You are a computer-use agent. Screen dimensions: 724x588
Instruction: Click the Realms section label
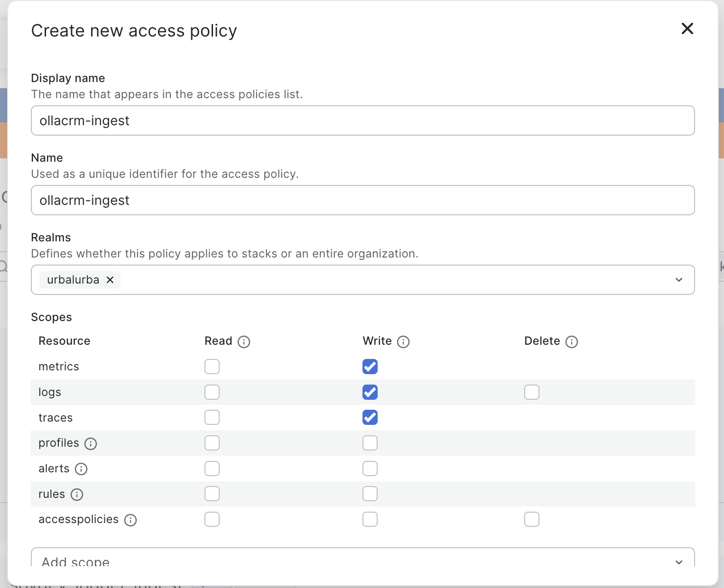(51, 238)
